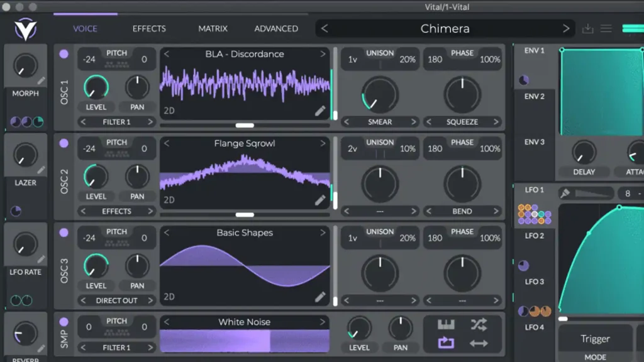Click the LFO 1 modulation dots cluster

tap(535, 214)
